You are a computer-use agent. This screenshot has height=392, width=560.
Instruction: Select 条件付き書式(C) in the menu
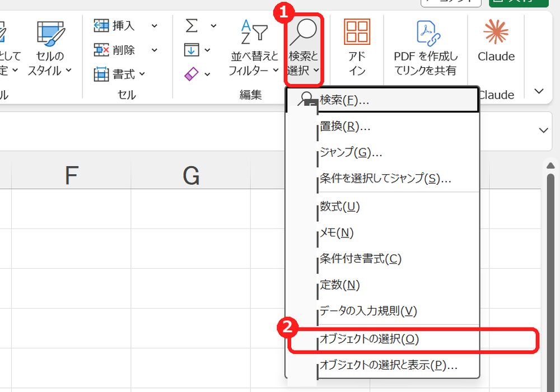(x=382, y=259)
